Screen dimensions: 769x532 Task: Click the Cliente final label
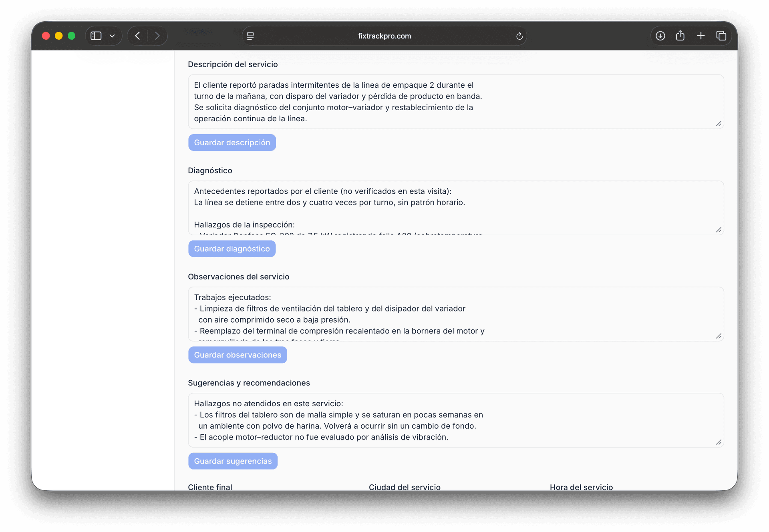210,487
